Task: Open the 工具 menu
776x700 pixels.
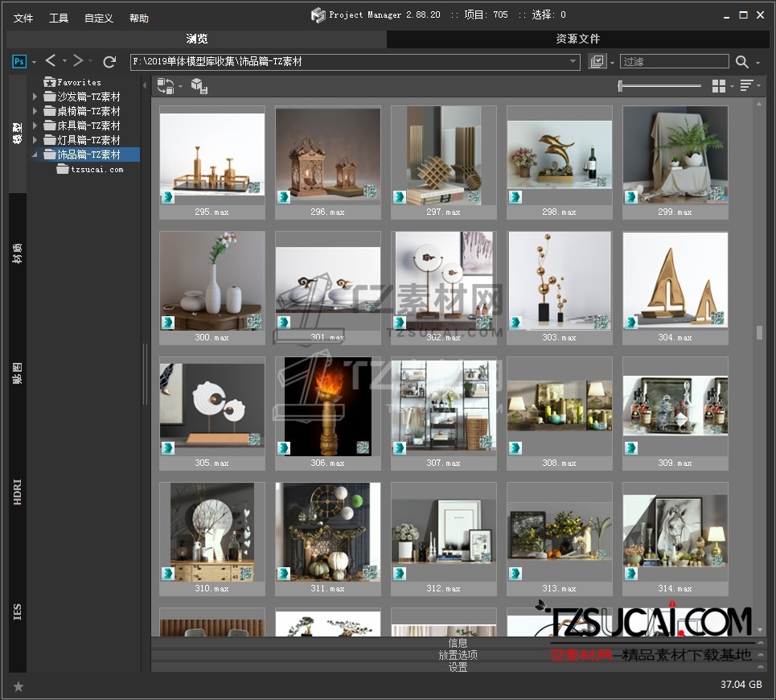Action: pyautogui.click(x=59, y=18)
